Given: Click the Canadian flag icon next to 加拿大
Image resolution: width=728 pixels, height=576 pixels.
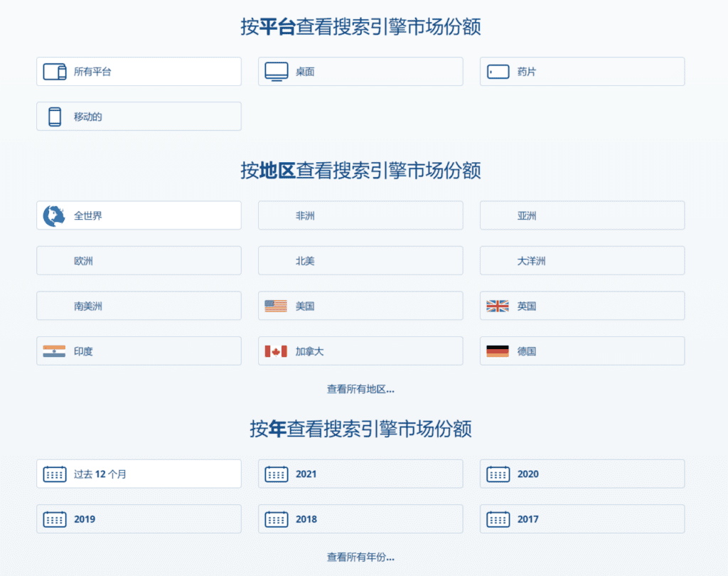Looking at the screenshot, I should 276,351.
